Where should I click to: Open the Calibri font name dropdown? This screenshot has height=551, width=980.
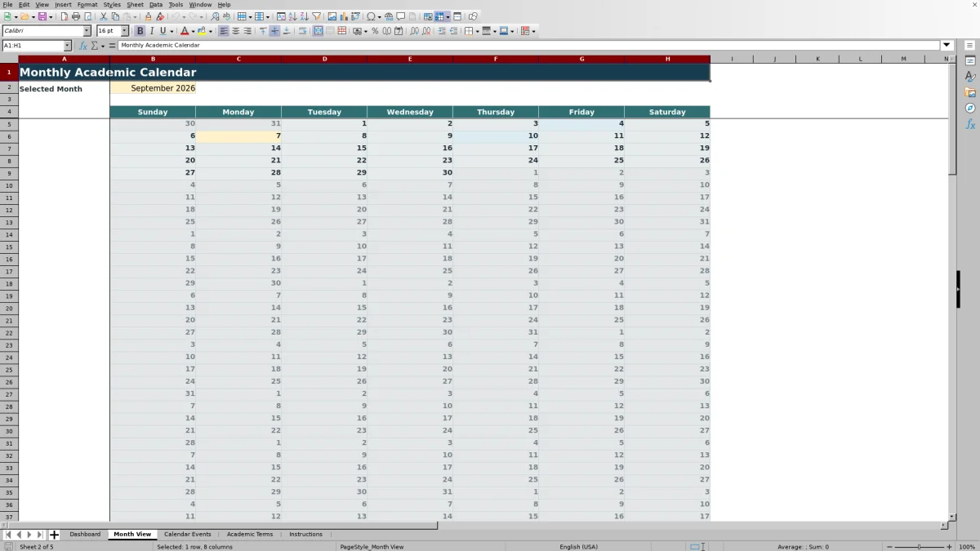pos(87,31)
